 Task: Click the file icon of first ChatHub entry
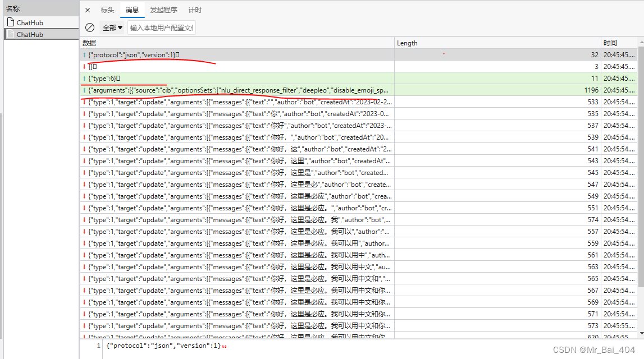coord(11,22)
